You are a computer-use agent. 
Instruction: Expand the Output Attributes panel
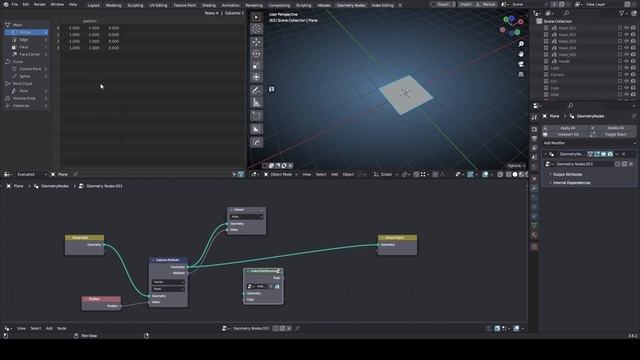click(x=567, y=174)
